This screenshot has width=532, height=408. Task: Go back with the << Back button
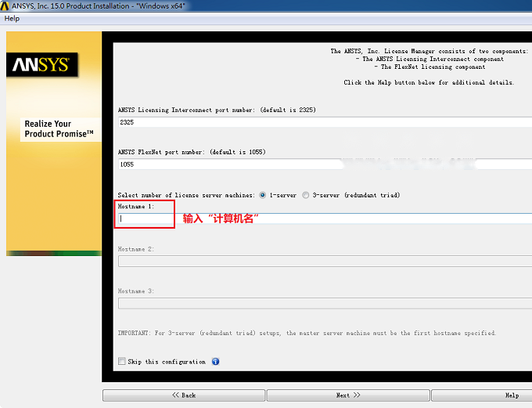pos(184,395)
